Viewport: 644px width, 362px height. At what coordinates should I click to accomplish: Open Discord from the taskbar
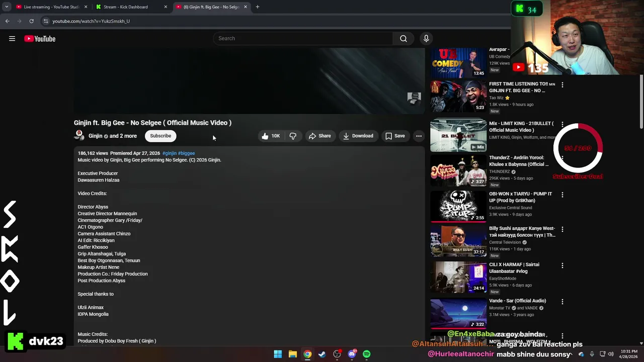tap(352, 354)
